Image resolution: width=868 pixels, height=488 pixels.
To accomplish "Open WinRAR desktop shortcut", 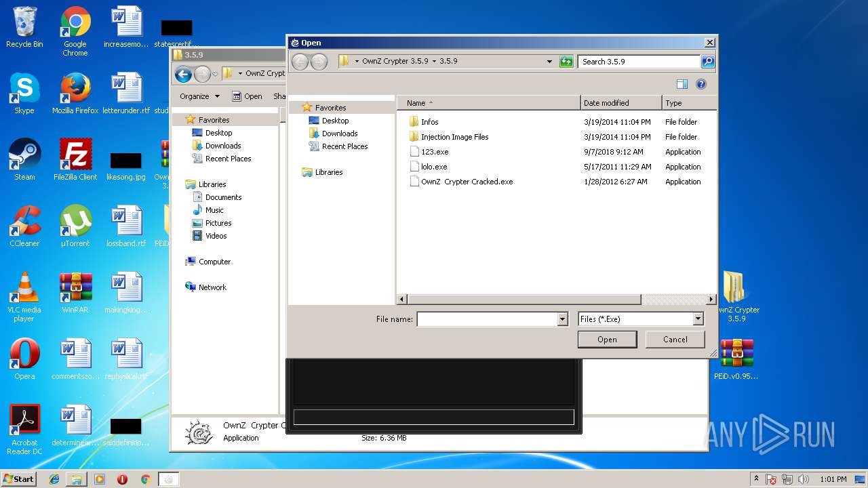I will (75, 293).
